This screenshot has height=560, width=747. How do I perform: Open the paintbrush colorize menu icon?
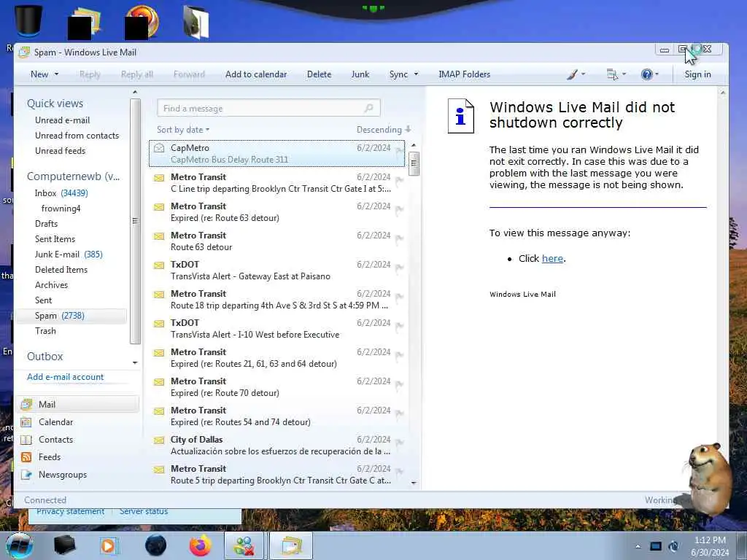click(573, 74)
